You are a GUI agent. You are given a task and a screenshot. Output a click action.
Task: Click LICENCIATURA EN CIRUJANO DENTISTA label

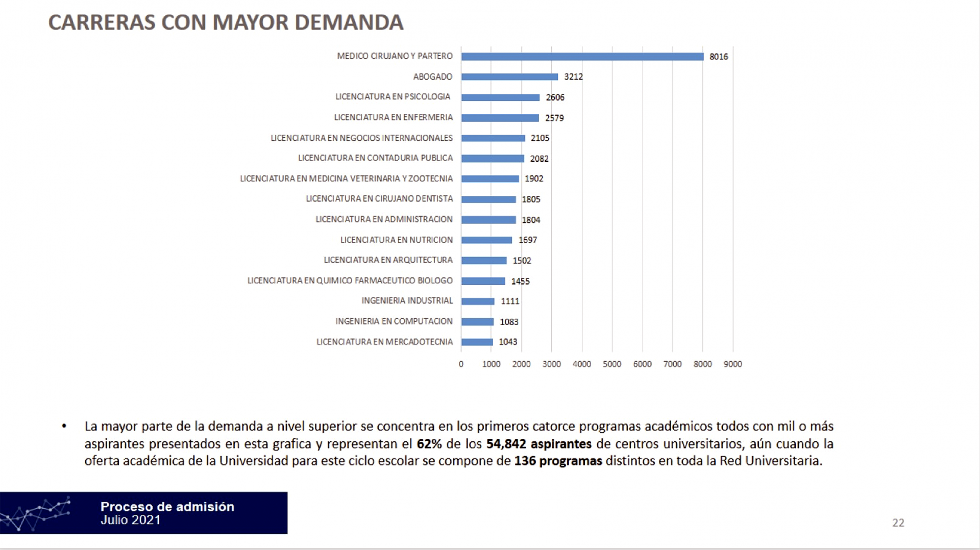(x=379, y=199)
